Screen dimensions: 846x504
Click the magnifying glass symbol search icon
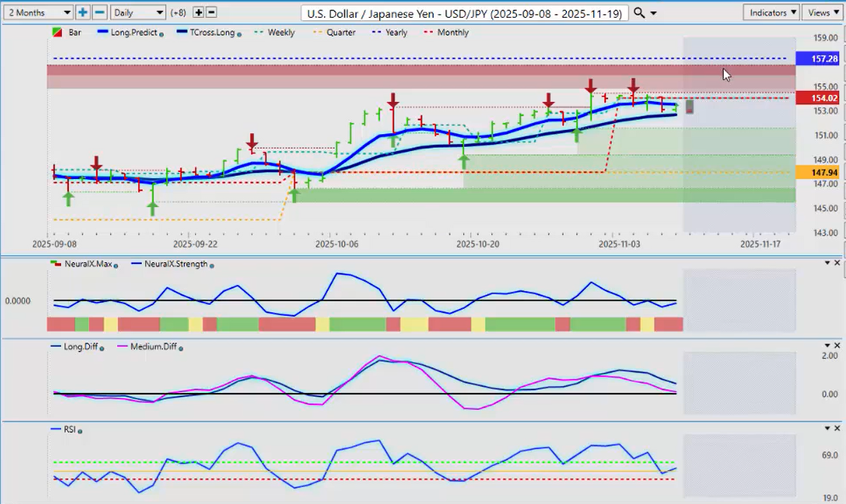(x=639, y=13)
